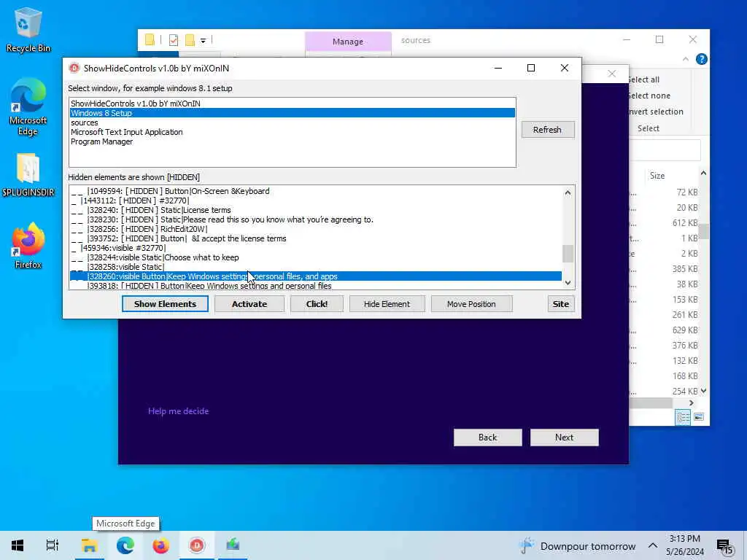Click the Hide Element button
The image size is (747, 560).
(387, 304)
